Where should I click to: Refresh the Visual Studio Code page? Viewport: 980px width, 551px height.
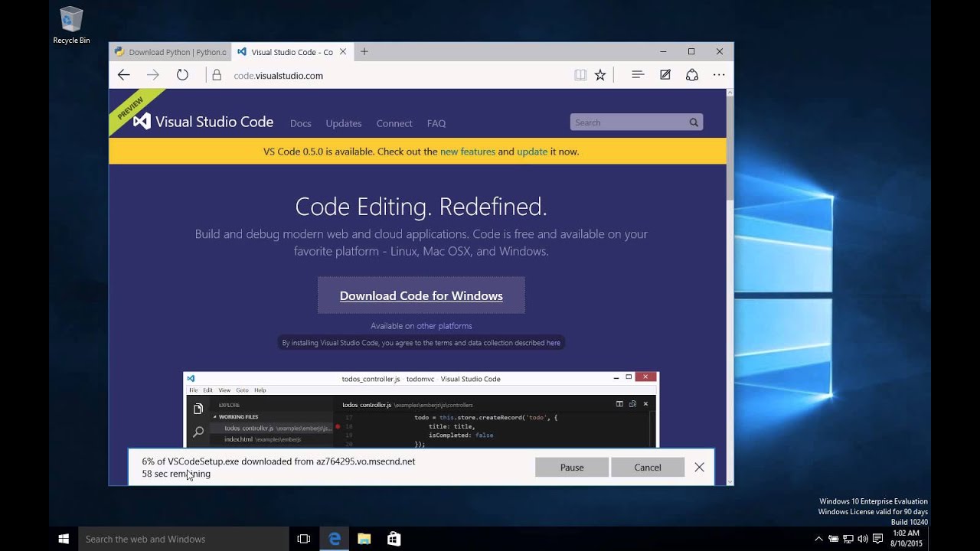click(182, 75)
